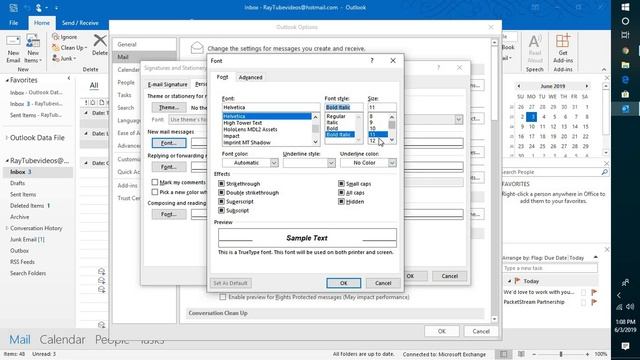640x360 pixels.
Task: Collapse the RayTubevideos account folder tree
Action: 7,161
